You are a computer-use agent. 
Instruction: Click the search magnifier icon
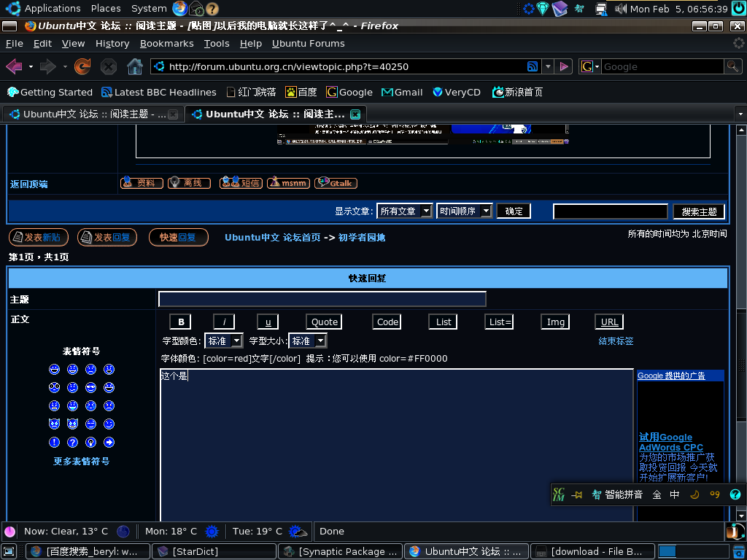[732, 66]
